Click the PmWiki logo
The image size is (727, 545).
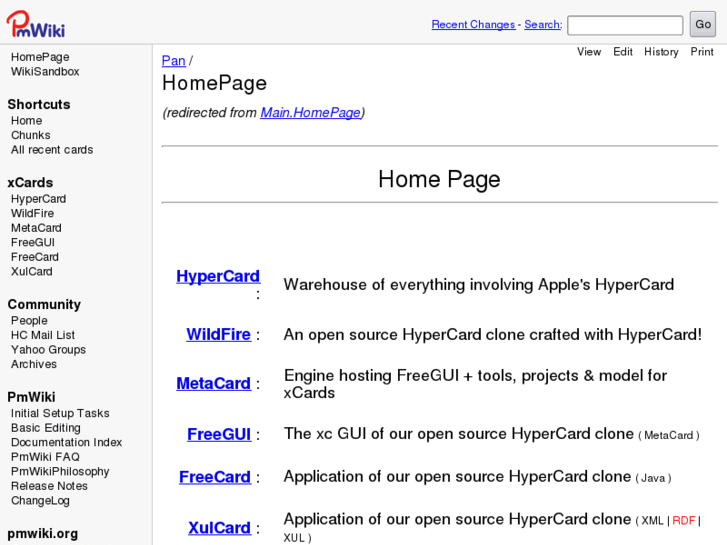[x=36, y=23]
